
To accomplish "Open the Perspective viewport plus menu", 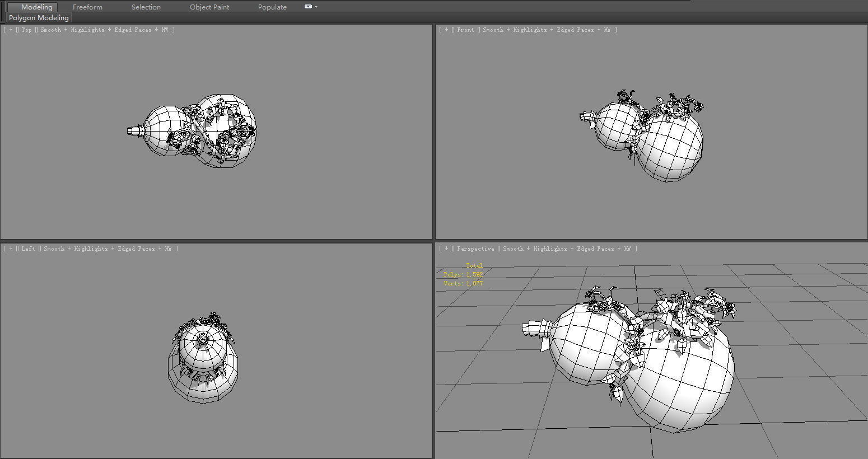I will click(446, 249).
